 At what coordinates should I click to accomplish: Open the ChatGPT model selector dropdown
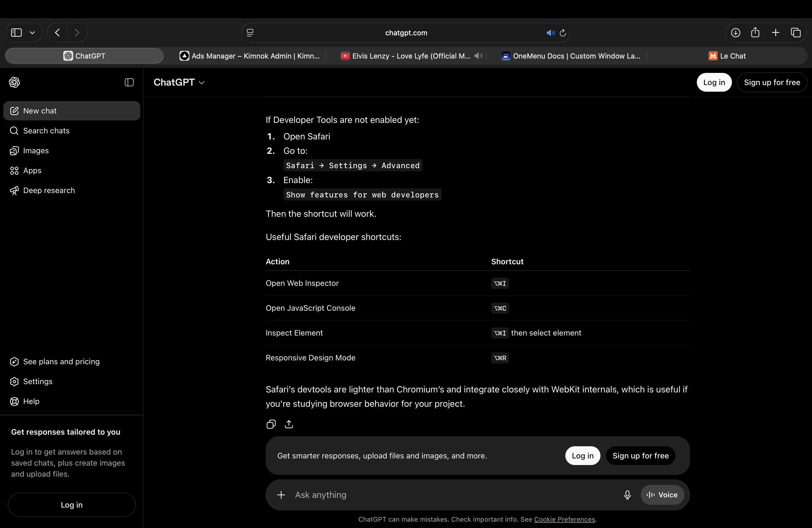(179, 82)
